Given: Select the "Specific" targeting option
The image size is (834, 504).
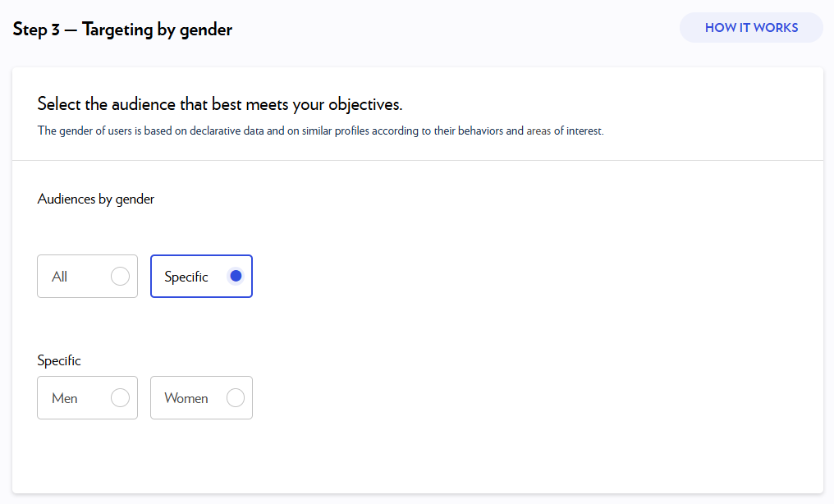Looking at the screenshot, I should coord(201,276).
